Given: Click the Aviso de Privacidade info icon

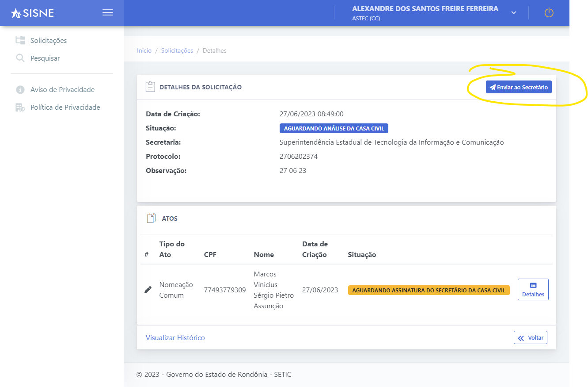Looking at the screenshot, I should click(20, 89).
